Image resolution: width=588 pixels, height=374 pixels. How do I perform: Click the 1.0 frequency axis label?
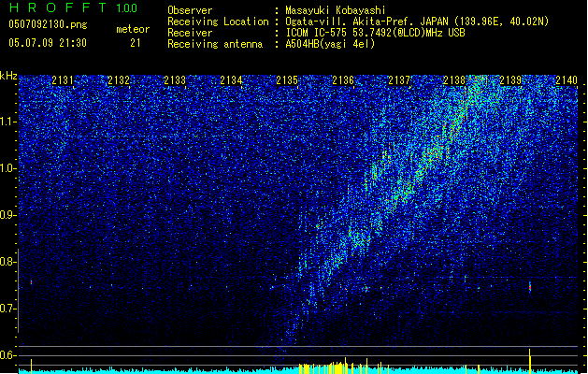point(8,168)
